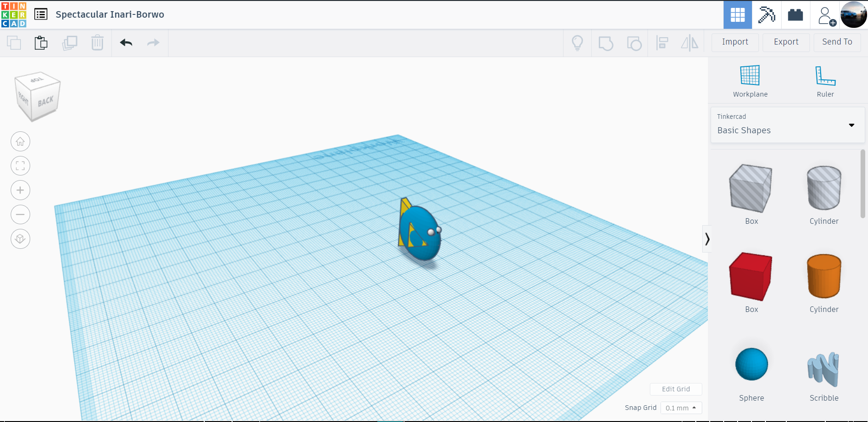
Task: Toggle orthographic perspective view cube icon
Action: click(x=20, y=239)
